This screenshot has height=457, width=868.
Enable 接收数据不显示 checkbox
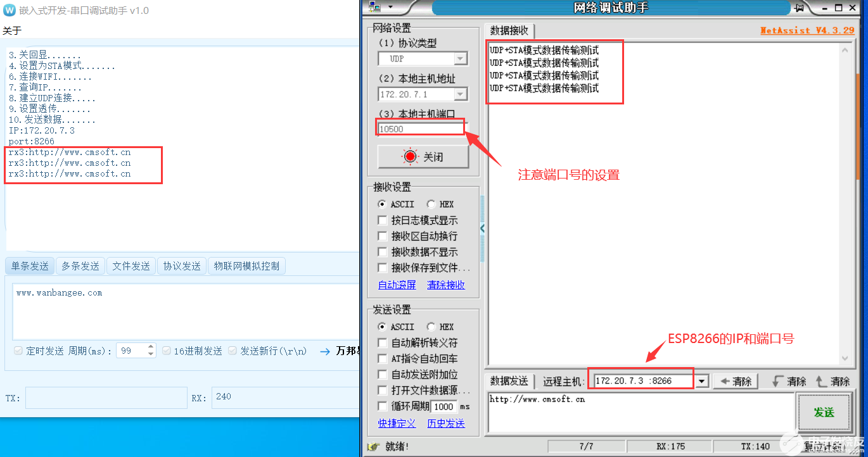point(382,252)
